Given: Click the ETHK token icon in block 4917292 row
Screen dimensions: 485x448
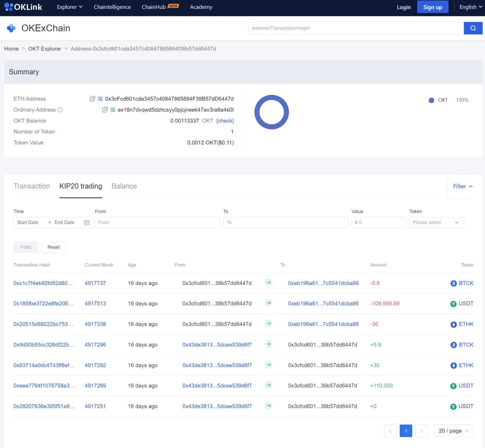Looking at the screenshot, I should pos(453,365).
